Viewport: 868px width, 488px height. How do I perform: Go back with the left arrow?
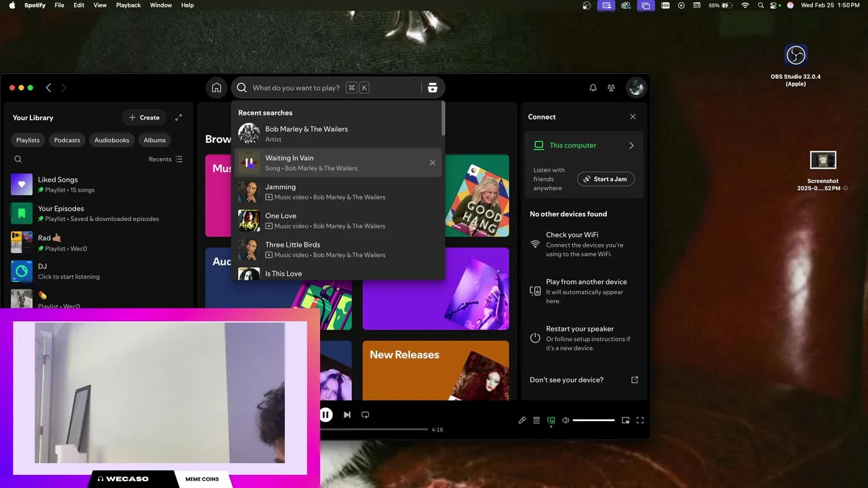[x=48, y=87]
